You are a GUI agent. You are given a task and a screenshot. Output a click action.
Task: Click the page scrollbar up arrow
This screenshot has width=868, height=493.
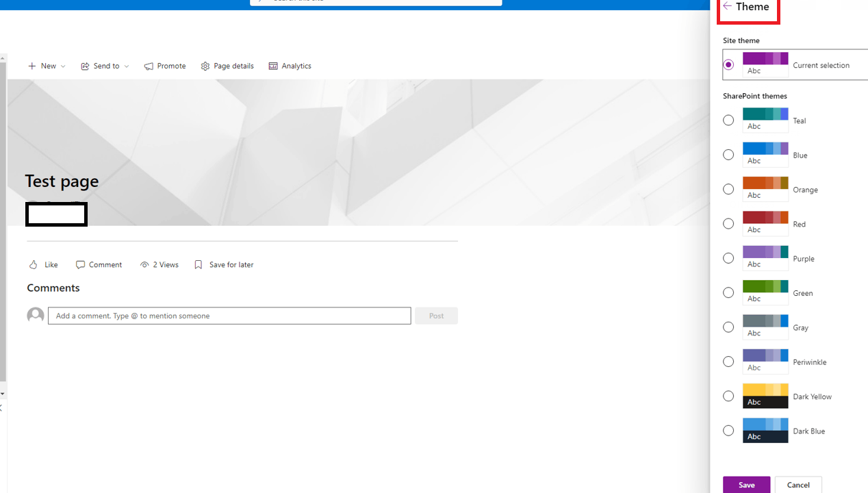[x=3, y=58]
